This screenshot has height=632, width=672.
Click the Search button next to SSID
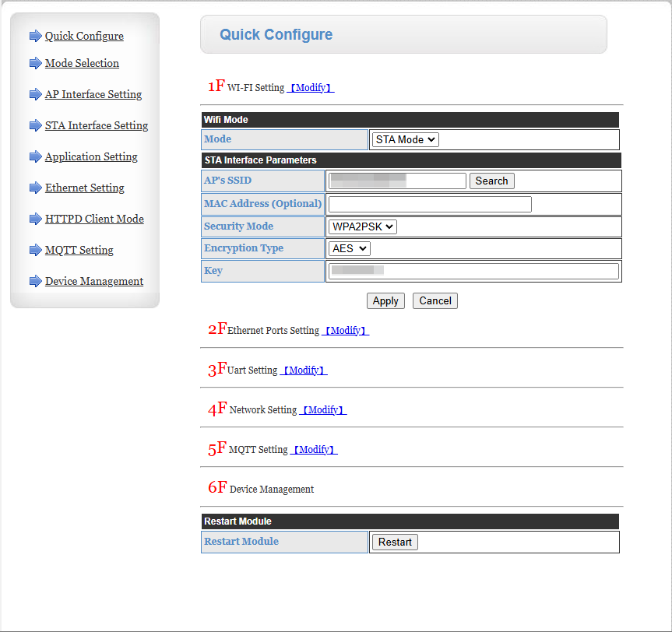click(491, 181)
